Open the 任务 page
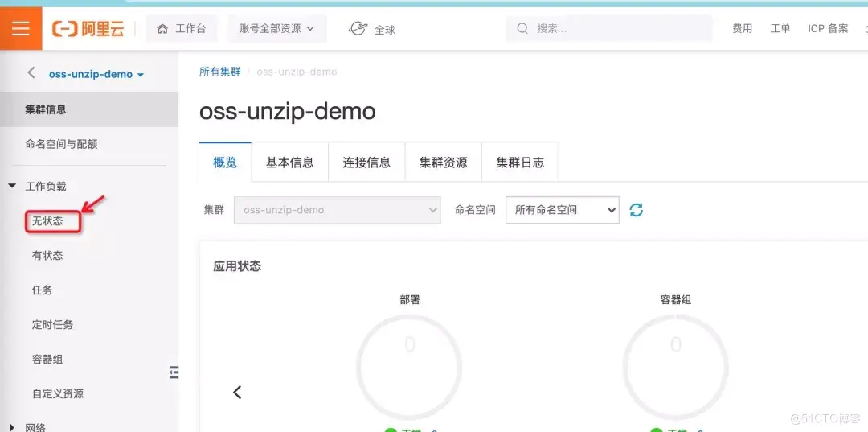The image size is (868, 432). [x=42, y=290]
